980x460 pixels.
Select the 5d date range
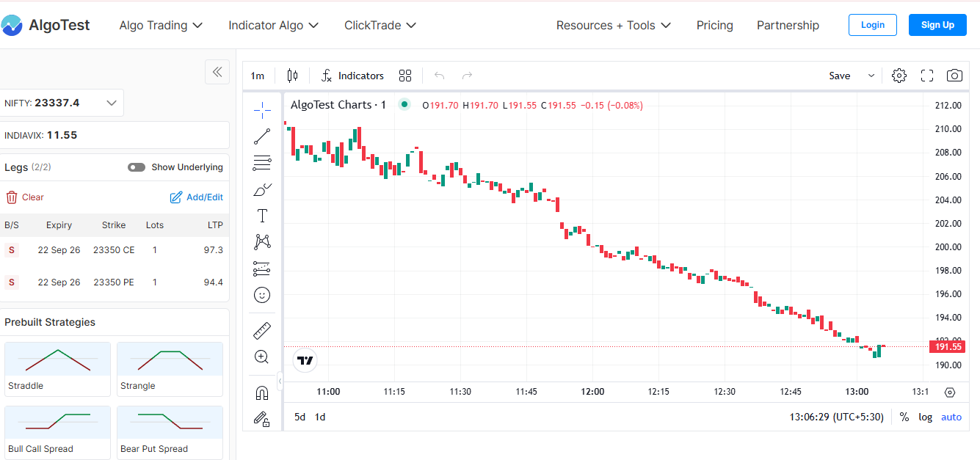click(x=300, y=417)
